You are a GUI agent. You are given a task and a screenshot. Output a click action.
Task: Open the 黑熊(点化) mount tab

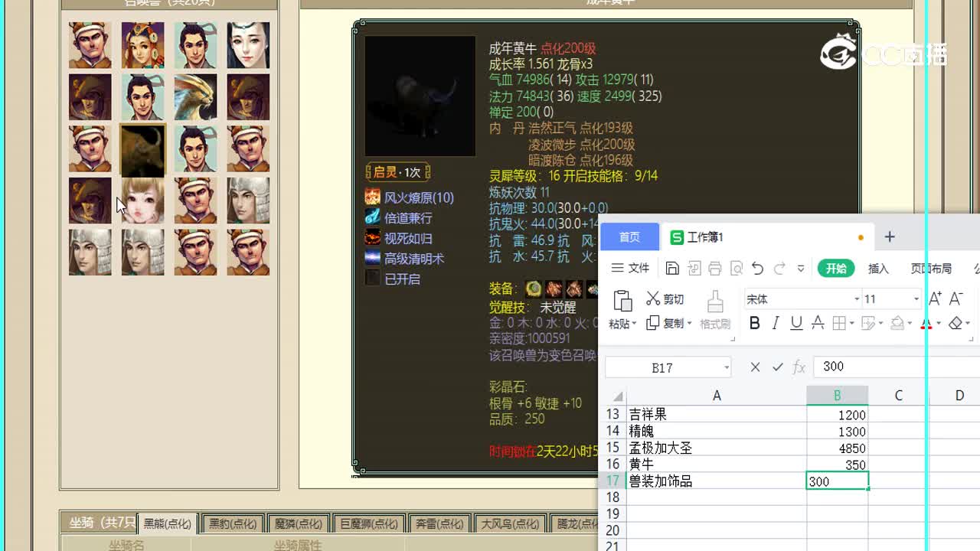coord(168,523)
